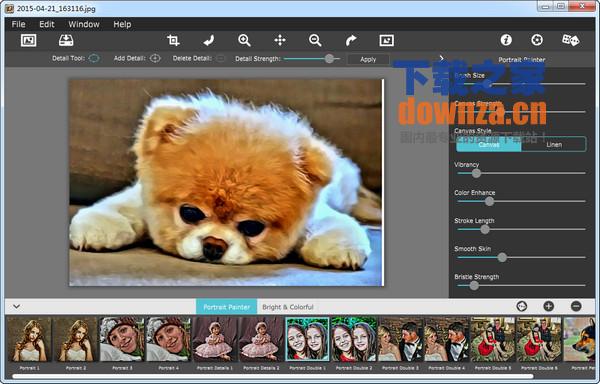
Task: Apply the Portrait 1 preset thumbnail
Action: 29,339
